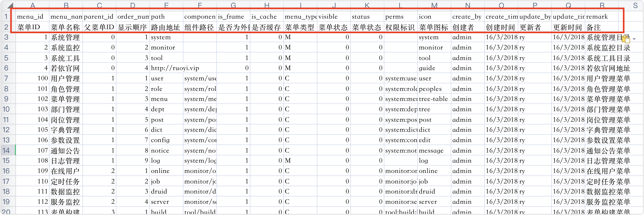Screen dimensions: 644x215
Task: Click the 菜单名称 cell
Action: pyautogui.click(x=66, y=27)
